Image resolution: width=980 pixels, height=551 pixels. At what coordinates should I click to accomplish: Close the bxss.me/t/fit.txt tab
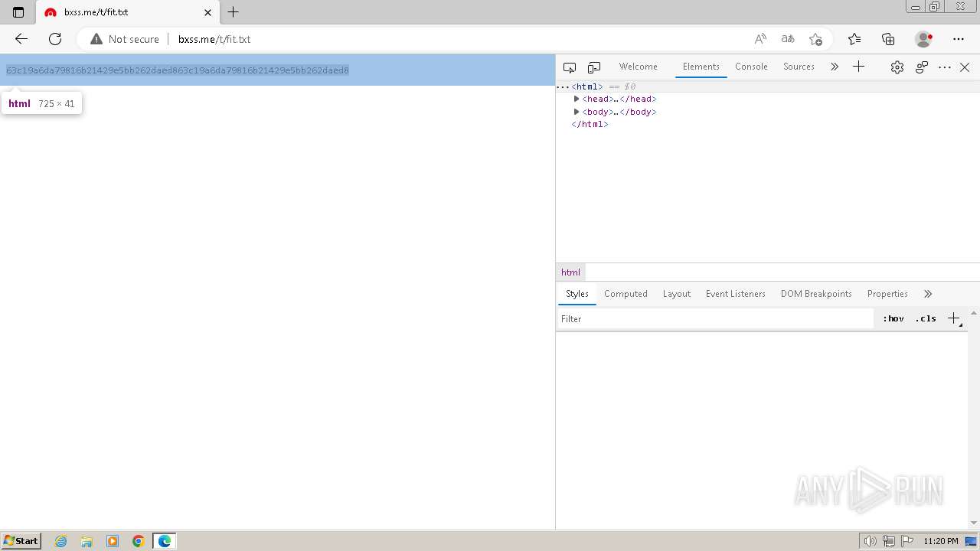click(208, 12)
